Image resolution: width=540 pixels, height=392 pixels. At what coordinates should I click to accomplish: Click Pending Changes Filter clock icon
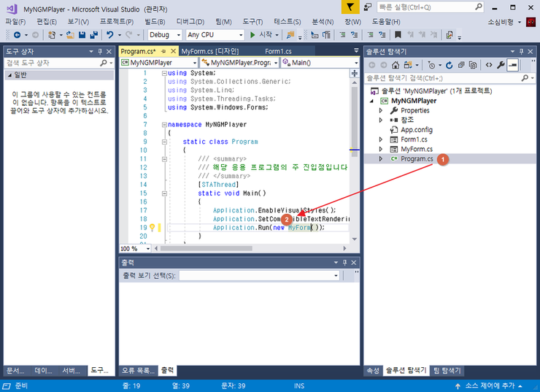(x=431, y=65)
